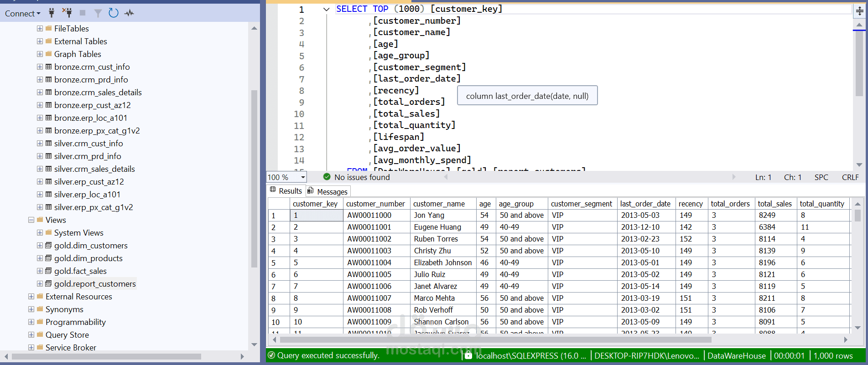The image size is (868, 365).
Task: Switch to the Results tab
Action: [286, 191]
